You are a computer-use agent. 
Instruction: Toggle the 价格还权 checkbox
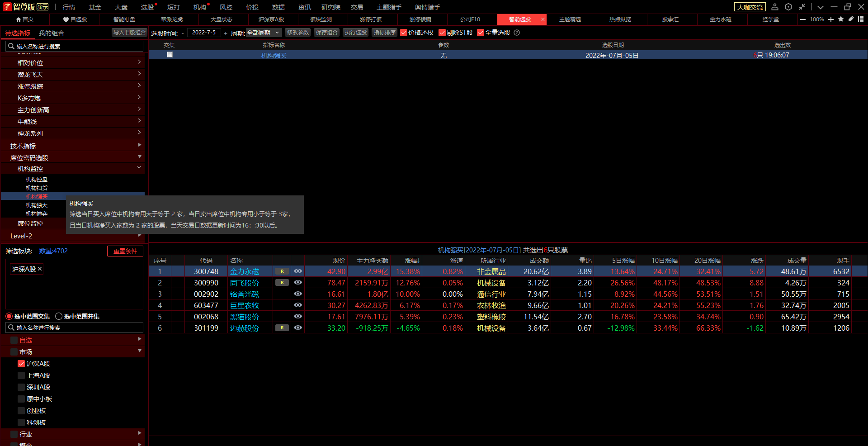click(404, 33)
